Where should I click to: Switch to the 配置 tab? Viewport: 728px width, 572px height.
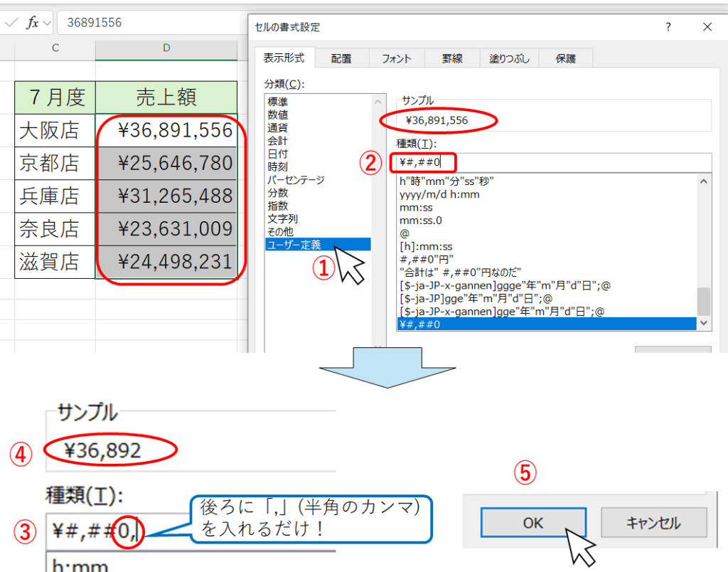point(341,59)
